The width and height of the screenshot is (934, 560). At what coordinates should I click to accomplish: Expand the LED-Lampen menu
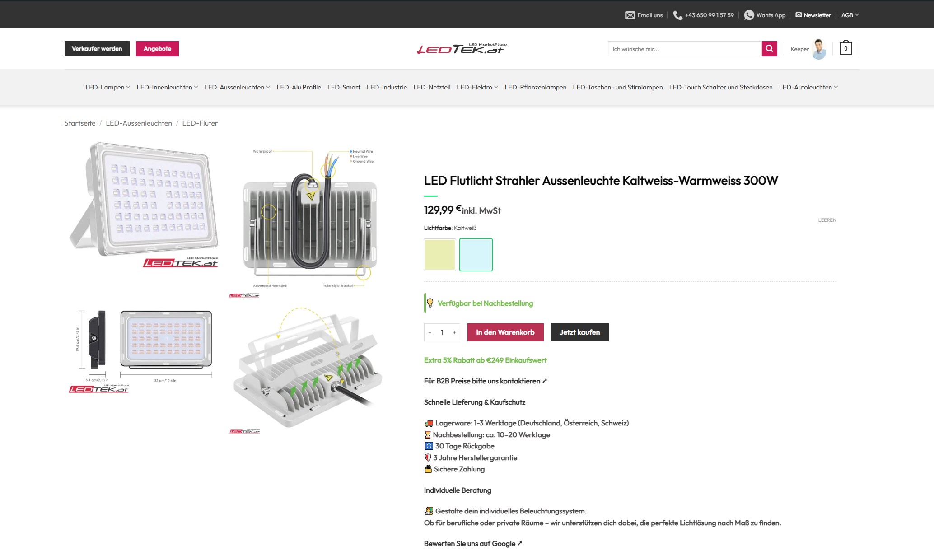tap(107, 87)
